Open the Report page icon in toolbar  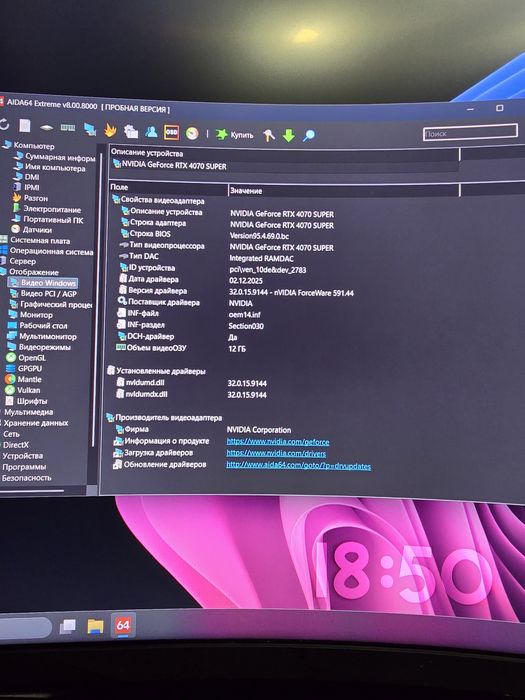click(x=25, y=126)
